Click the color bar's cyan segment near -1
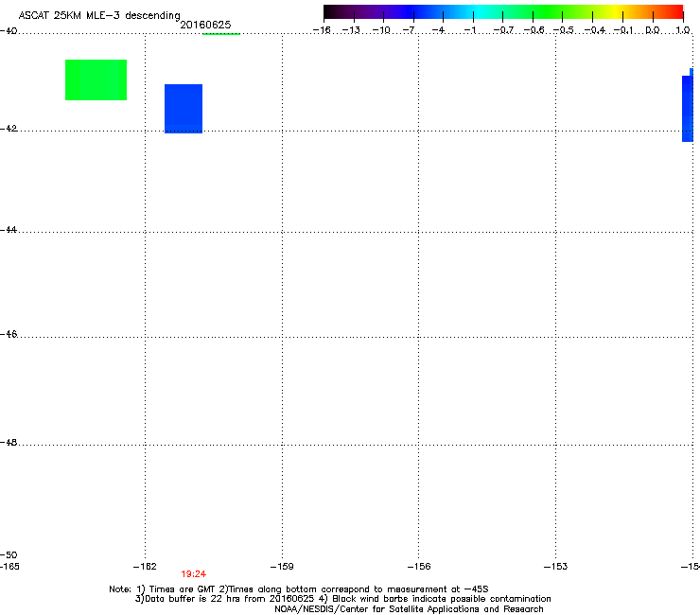 tap(473, 12)
